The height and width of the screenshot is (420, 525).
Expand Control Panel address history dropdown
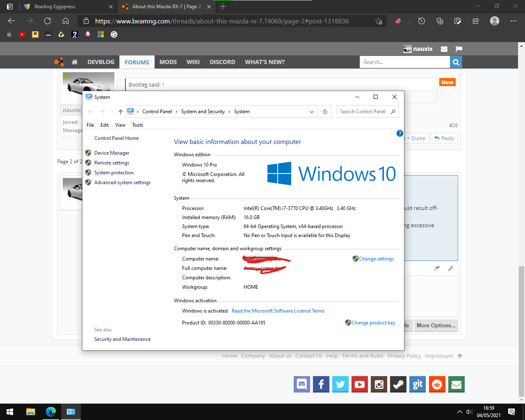(x=312, y=112)
